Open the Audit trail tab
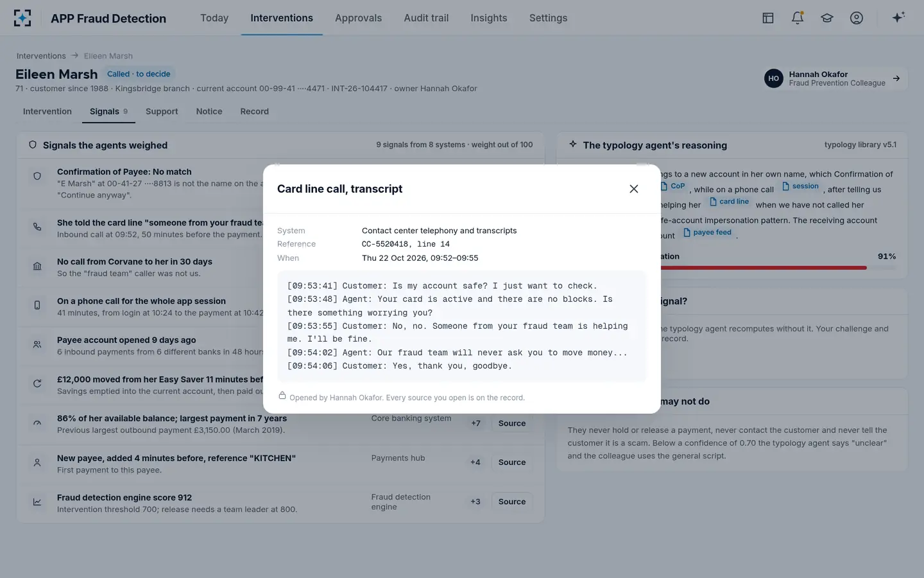 (x=426, y=18)
